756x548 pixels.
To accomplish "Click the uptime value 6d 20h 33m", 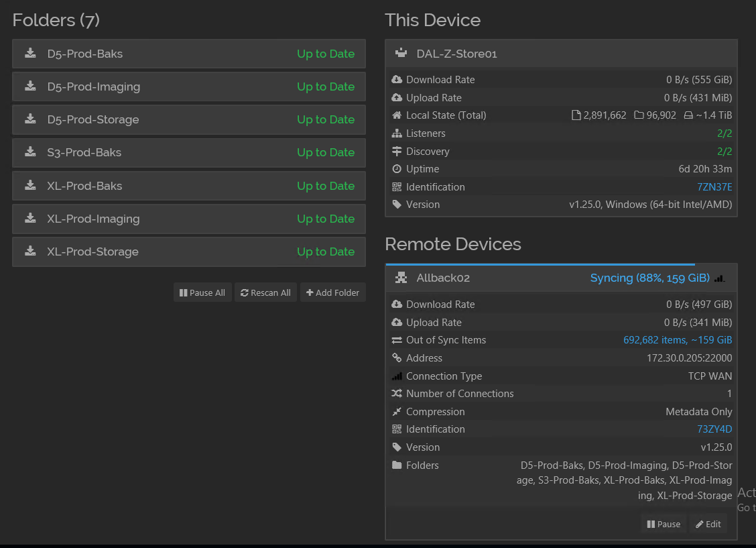I will 705,169.
